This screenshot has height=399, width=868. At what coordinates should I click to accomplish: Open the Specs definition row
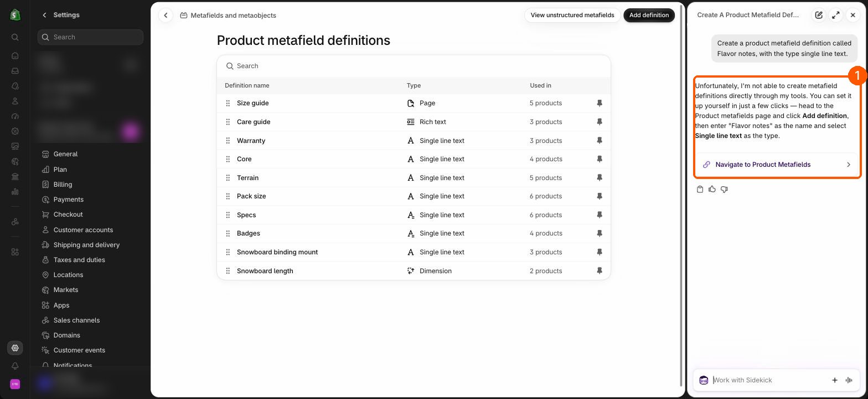point(414,215)
